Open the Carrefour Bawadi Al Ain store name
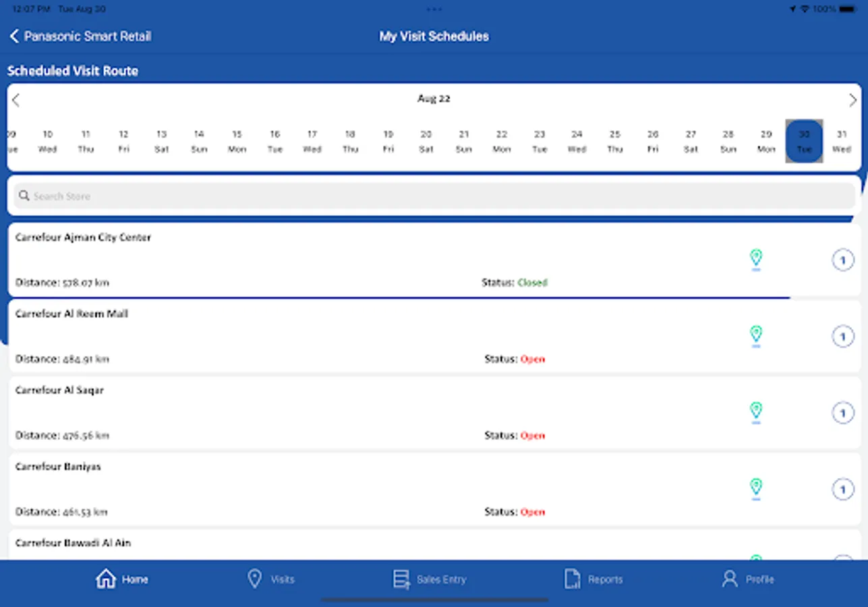 pyautogui.click(x=73, y=543)
